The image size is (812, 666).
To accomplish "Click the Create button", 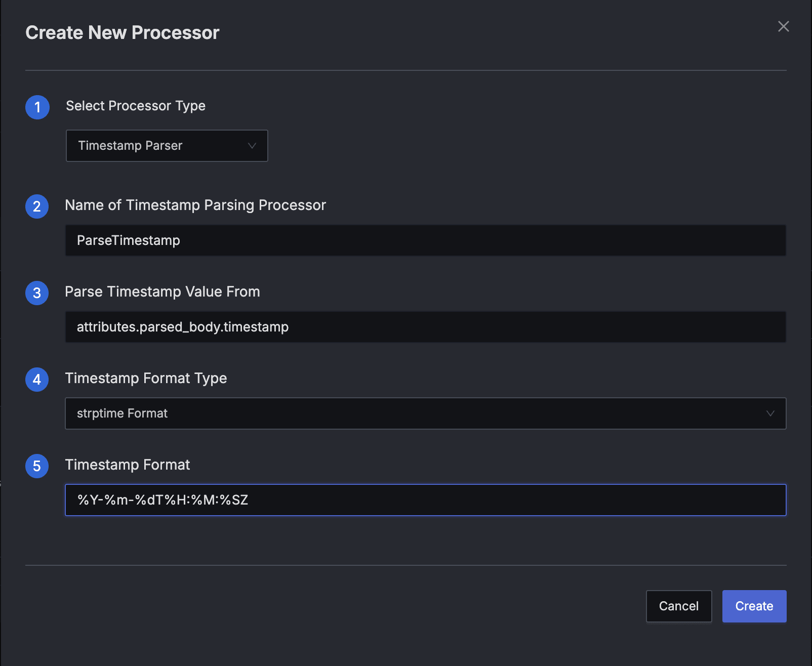I will (x=754, y=606).
